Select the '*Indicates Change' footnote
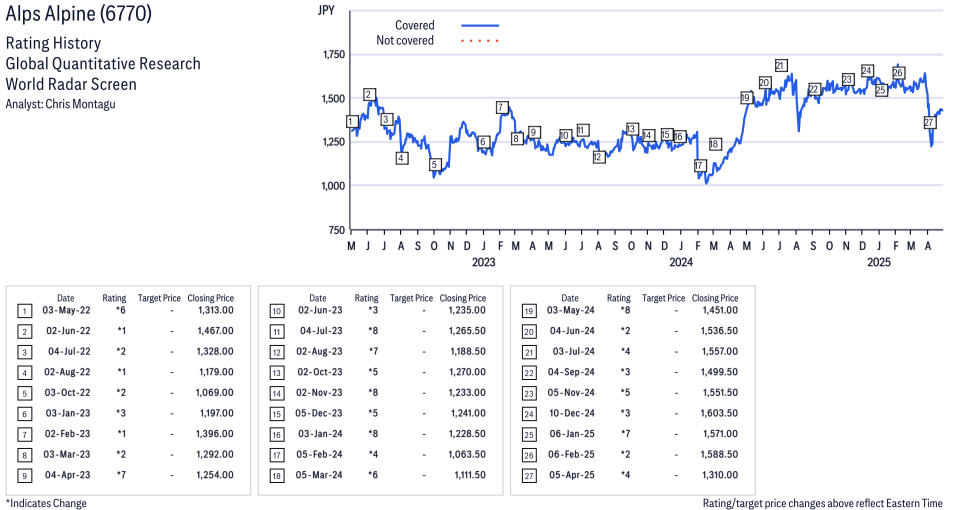 [46, 503]
